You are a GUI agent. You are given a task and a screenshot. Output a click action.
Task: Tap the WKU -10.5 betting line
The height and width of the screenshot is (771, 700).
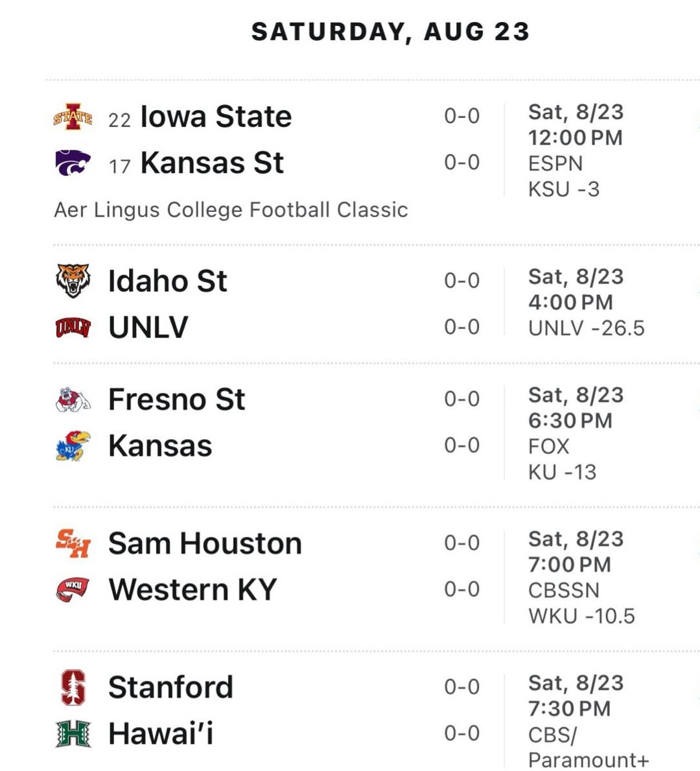click(x=581, y=616)
